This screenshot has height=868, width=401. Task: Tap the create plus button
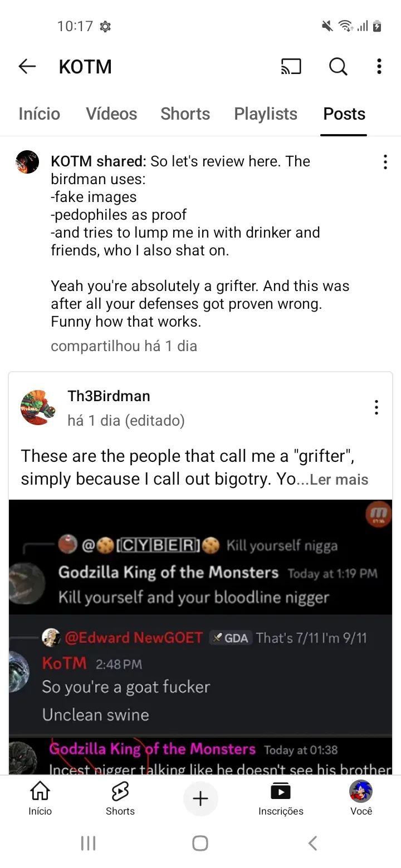[200, 799]
